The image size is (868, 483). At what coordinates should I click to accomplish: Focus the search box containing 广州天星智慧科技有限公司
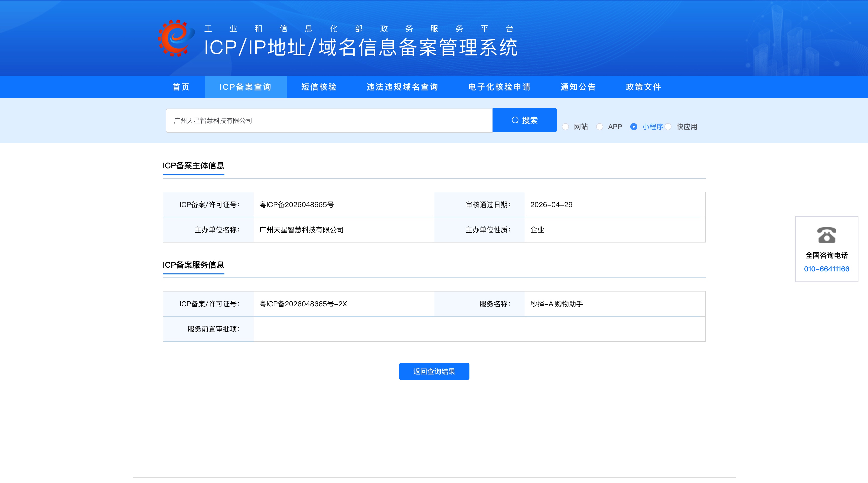[x=329, y=121]
